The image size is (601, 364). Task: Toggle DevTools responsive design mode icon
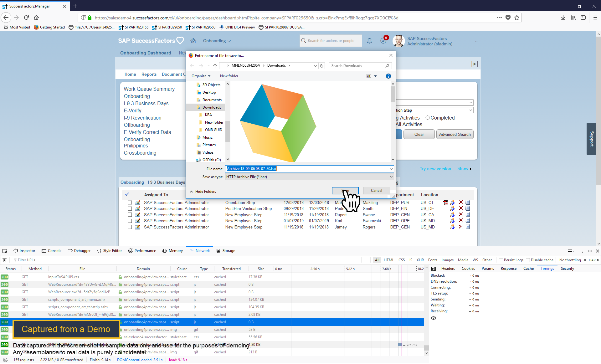click(x=583, y=251)
